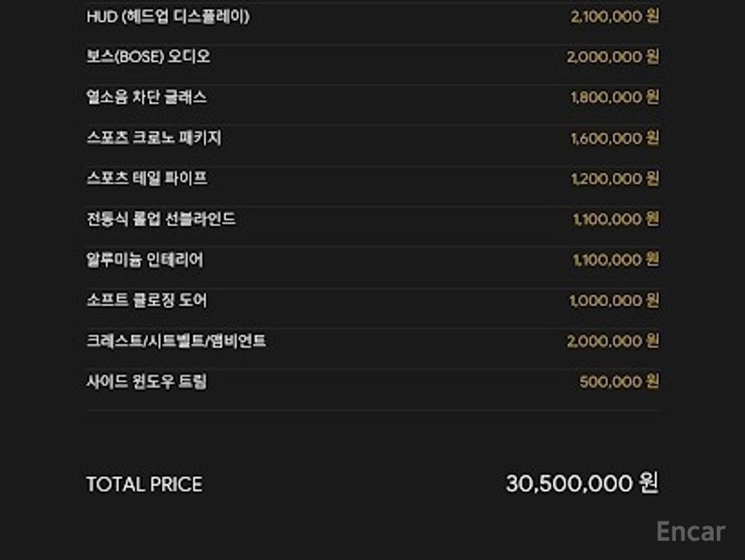Click the 1,000,000 원 price
The height and width of the screenshot is (560, 745).
tap(615, 300)
